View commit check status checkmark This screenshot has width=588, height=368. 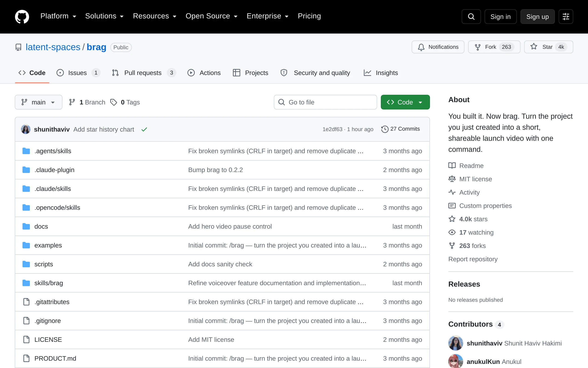(x=144, y=129)
